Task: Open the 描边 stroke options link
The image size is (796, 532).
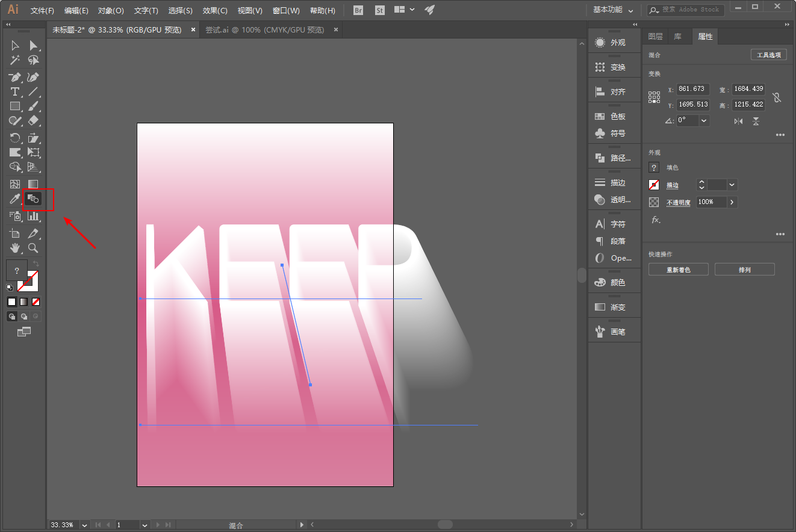Action: tap(673, 185)
